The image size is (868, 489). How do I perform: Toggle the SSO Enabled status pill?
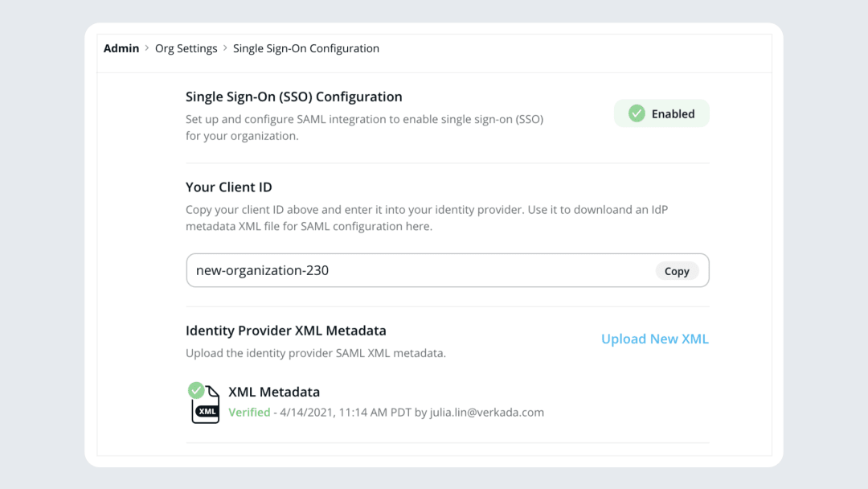(661, 113)
